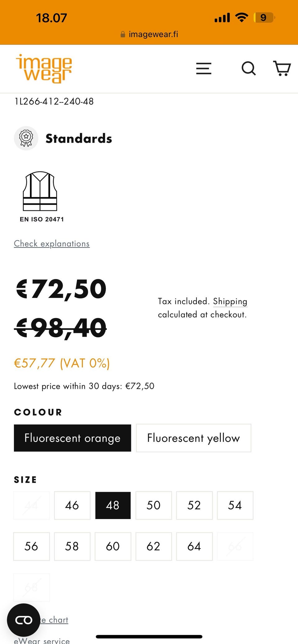Screen dimensions: 298x644
Task: Choose size 48
Action: tap(113, 505)
